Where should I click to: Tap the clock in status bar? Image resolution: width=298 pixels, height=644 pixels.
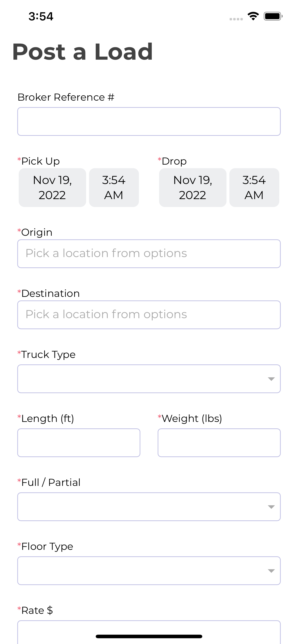tap(41, 17)
